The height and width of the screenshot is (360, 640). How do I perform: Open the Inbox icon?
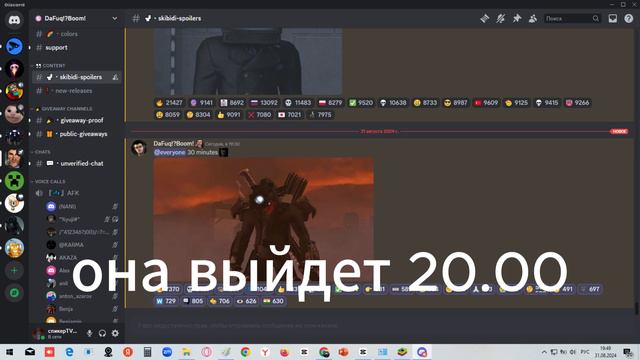(613, 18)
